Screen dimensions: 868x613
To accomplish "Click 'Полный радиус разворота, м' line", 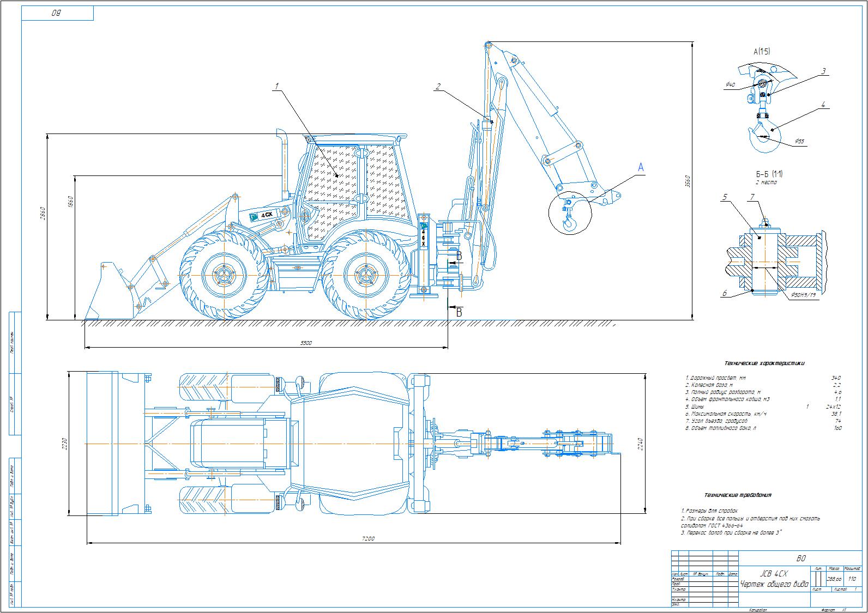I will tap(722, 392).
